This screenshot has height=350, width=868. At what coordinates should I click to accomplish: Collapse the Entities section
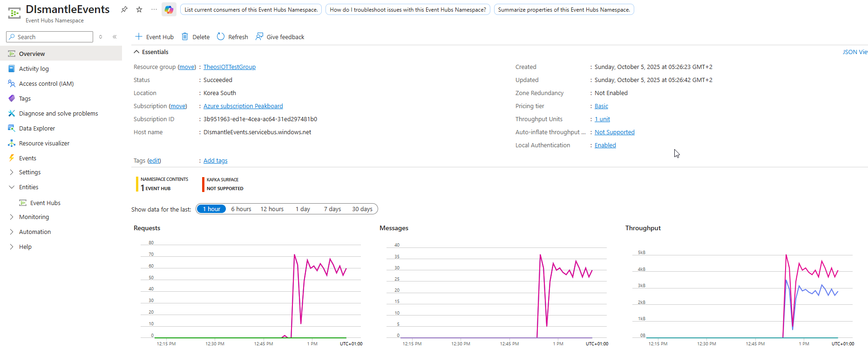(x=12, y=187)
